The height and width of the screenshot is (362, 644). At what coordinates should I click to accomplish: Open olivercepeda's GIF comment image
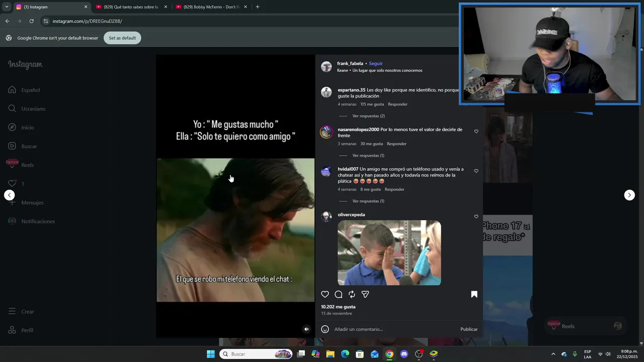click(389, 253)
